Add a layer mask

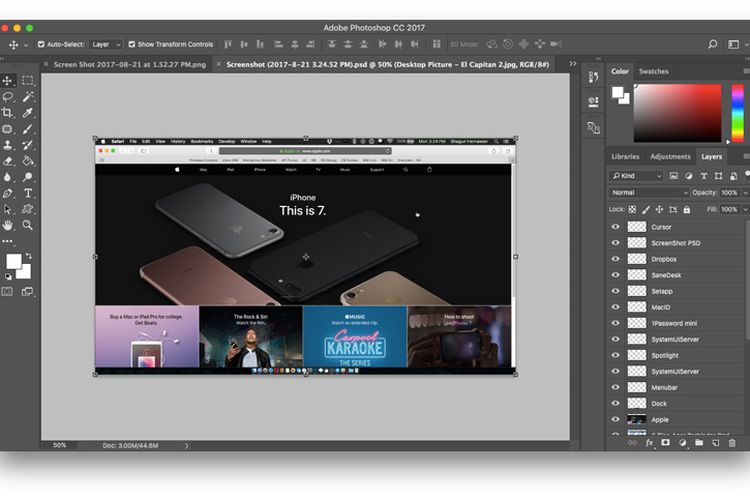tap(665, 443)
